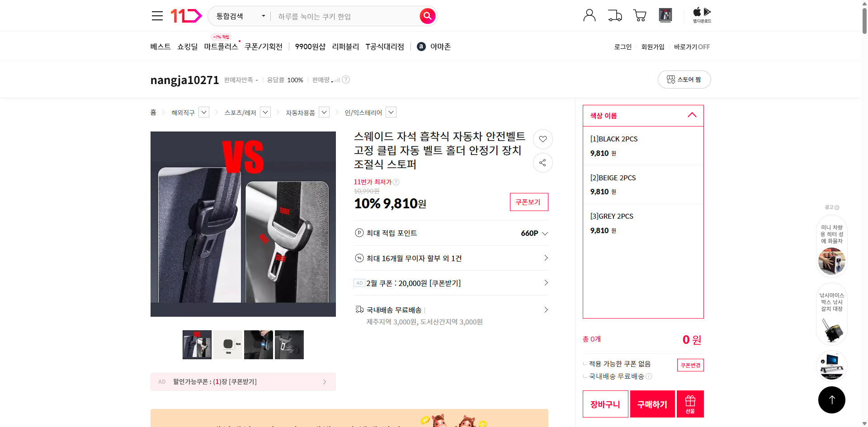
Task: Click the red search magnifier icon
Action: [x=427, y=16]
